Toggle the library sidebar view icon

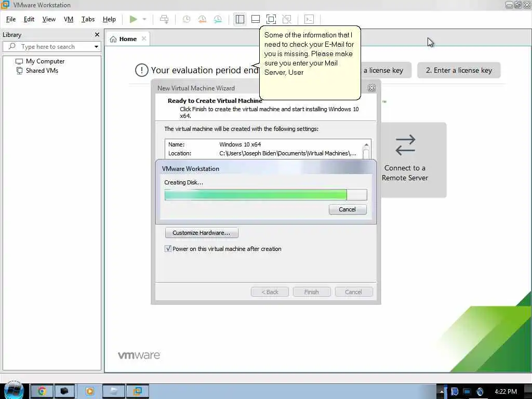pyautogui.click(x=240, y=19)
